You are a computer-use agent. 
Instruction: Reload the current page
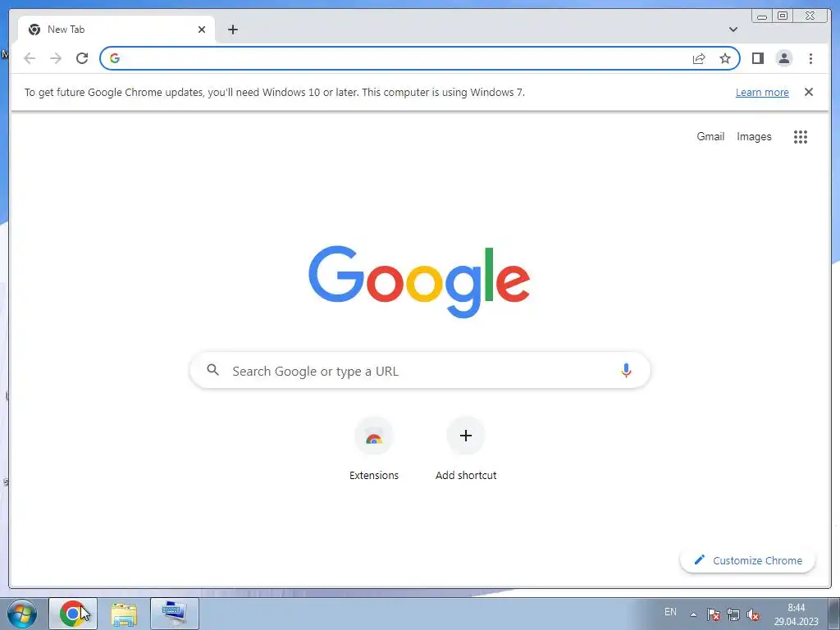[x=82, y=58]
